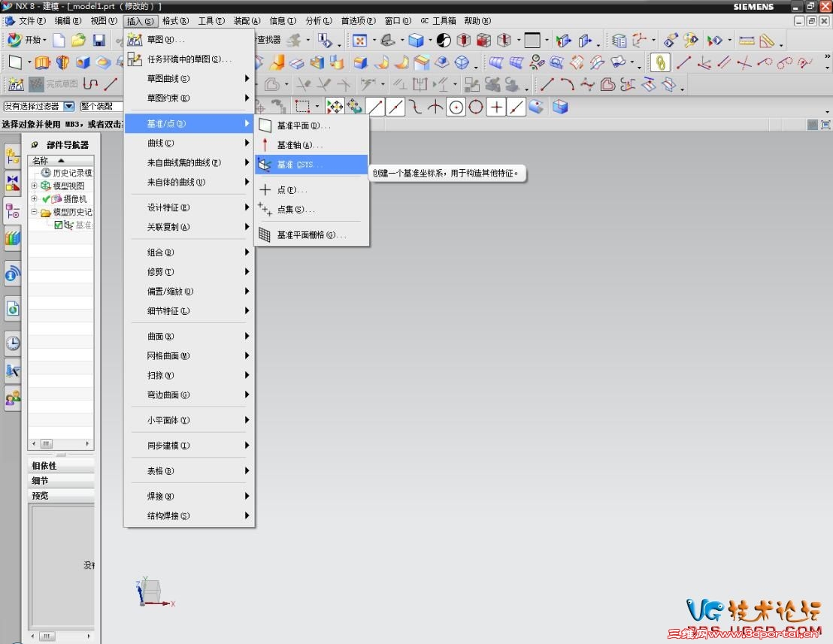Click 任务环境中的草图 menu item
The height and width of the screenshot is (644, 833).
click(x=189, y=59)
